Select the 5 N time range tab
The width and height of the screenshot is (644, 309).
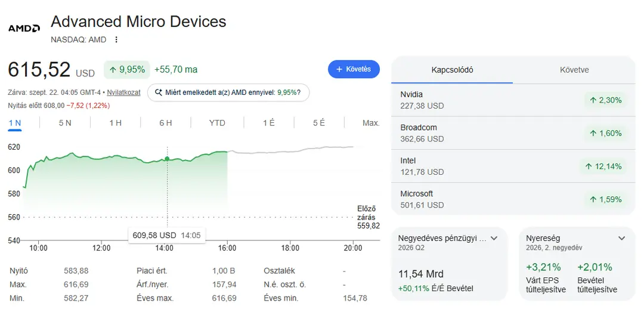pyautogui.click(x=65, y=122)
